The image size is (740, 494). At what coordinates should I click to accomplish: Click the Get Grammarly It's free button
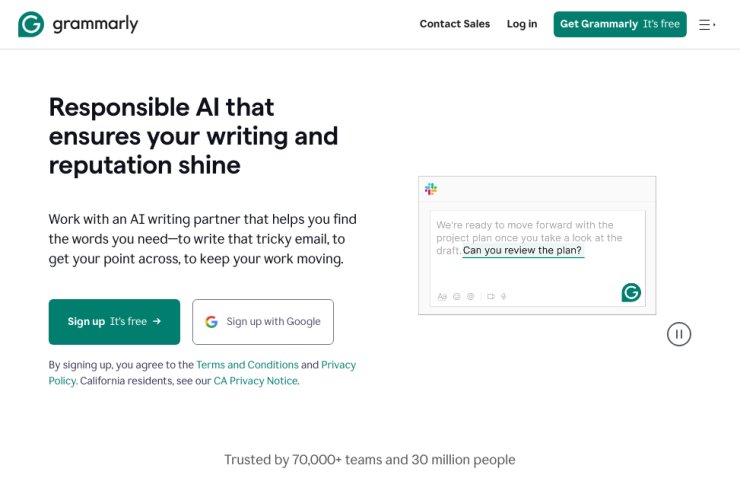click(620, 24)
